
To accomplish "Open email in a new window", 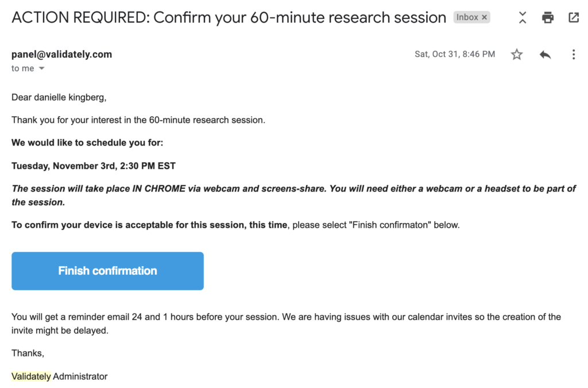I will coord(574,17).
